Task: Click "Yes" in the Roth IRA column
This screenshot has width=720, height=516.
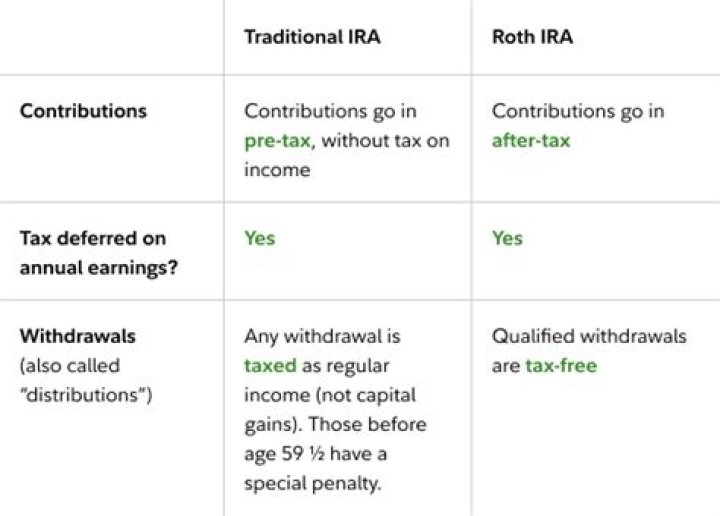Action: click(507, 238)
